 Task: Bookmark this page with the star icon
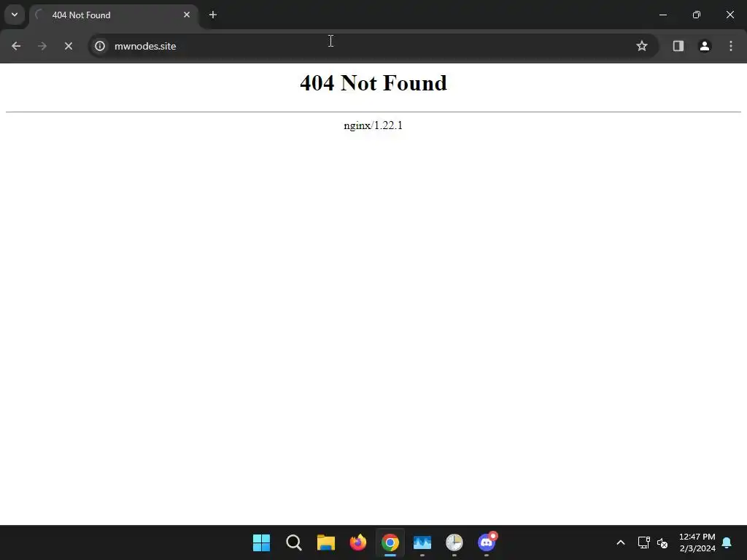642,46
